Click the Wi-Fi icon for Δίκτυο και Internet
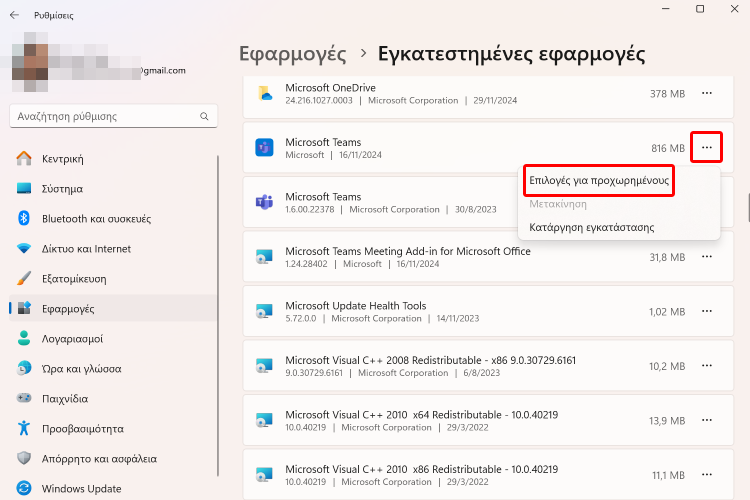This screenshot has height=500, width=750. tap(24, 249)
